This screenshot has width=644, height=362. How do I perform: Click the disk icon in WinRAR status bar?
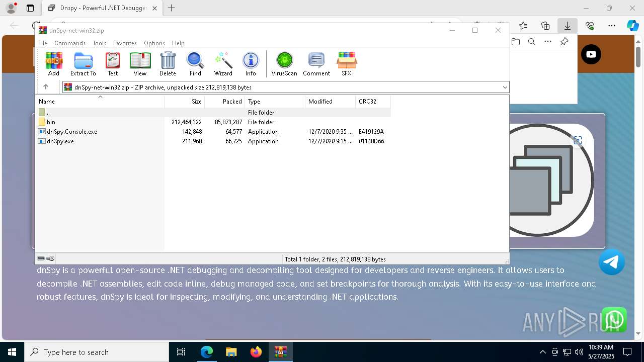tap(41, 258)
